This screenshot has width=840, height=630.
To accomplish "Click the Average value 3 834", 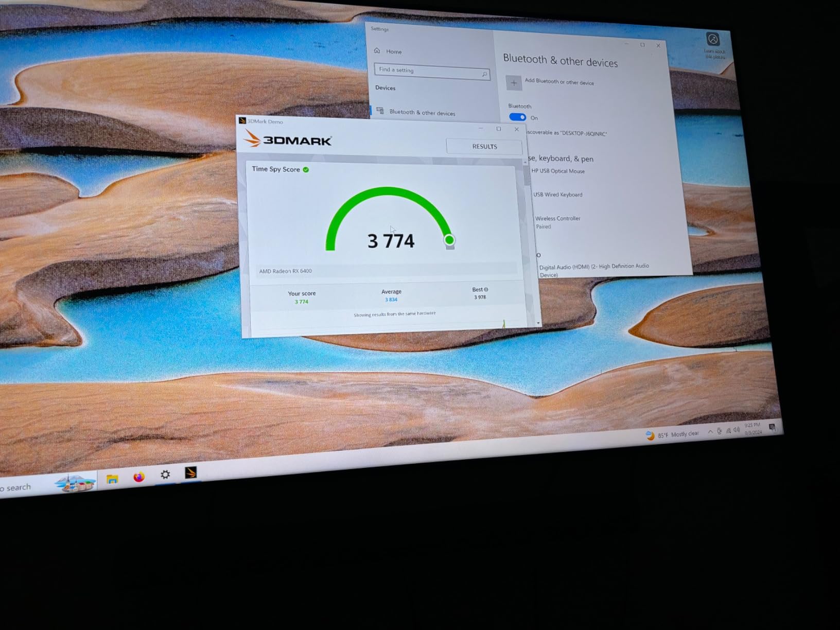I will coord(391,300).
